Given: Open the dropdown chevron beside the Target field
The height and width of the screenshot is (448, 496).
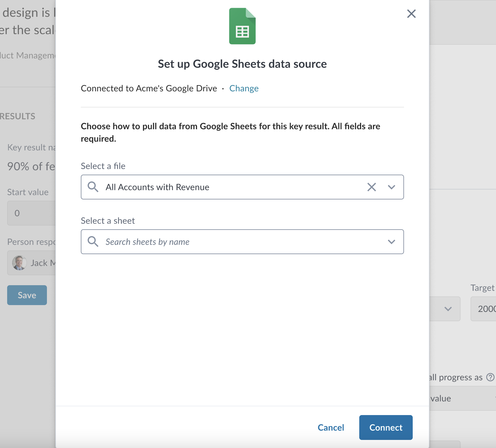Looking at the screenshot, I should (x=448, y=309).
